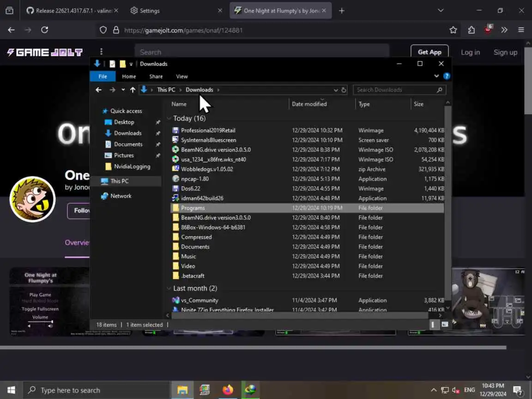Open Windows Start menu
Screen dimensions: 532x399
11,390
